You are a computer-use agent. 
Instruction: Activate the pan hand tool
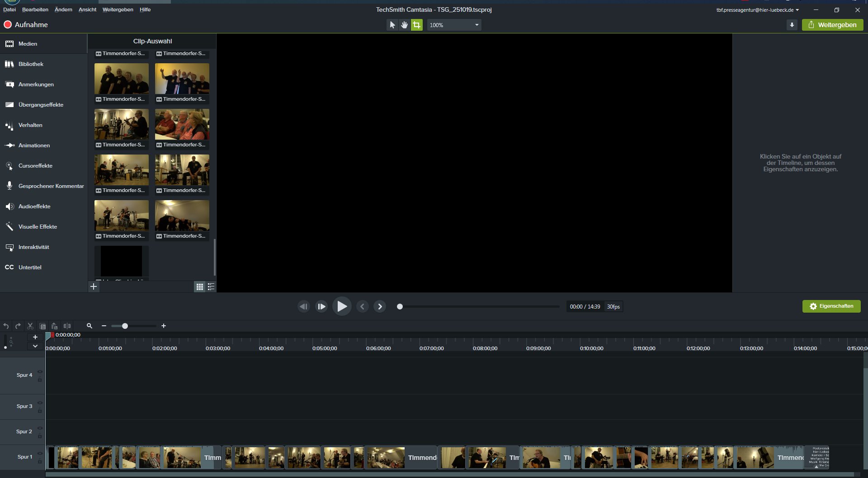point(404,25)
